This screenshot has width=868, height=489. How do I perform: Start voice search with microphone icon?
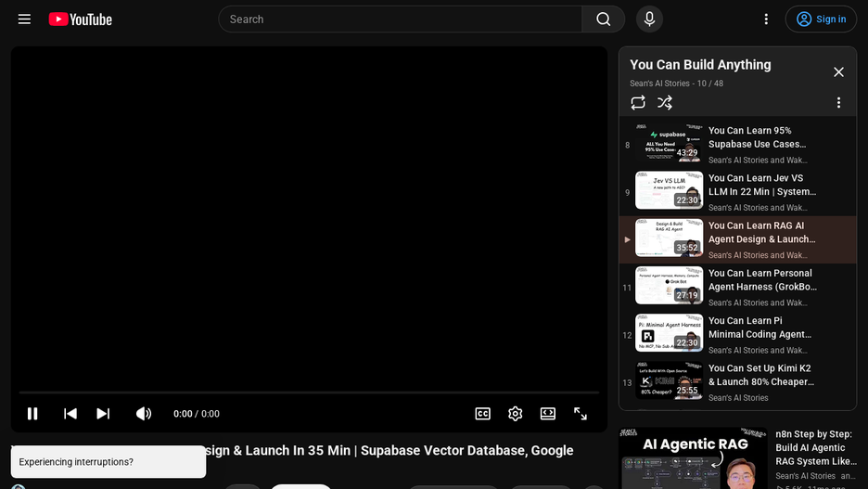coord(649,19)
